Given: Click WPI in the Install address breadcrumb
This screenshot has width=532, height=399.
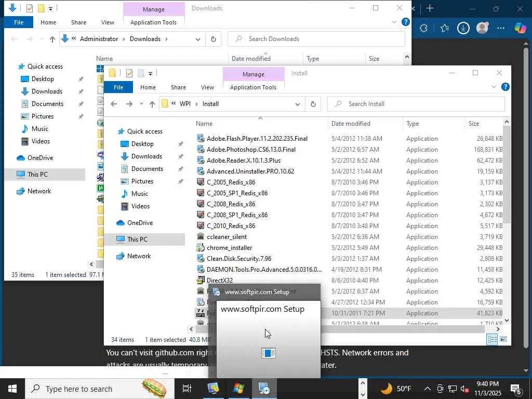Looking at the screenshot, I should (185, 104).
